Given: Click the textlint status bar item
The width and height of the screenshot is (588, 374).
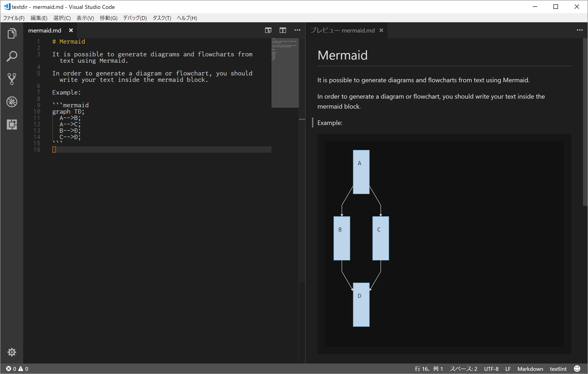Looking at the screenshot, I should coord(558,369).
